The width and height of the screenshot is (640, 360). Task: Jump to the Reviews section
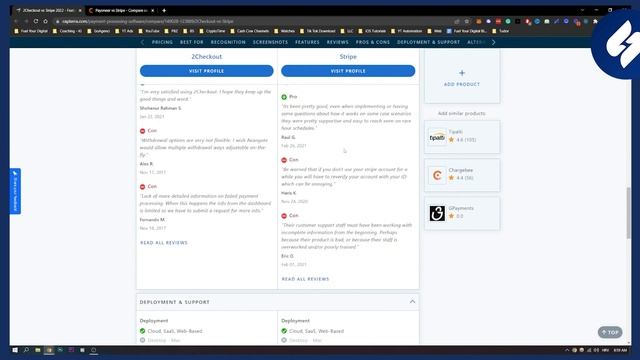coord(338,42)
